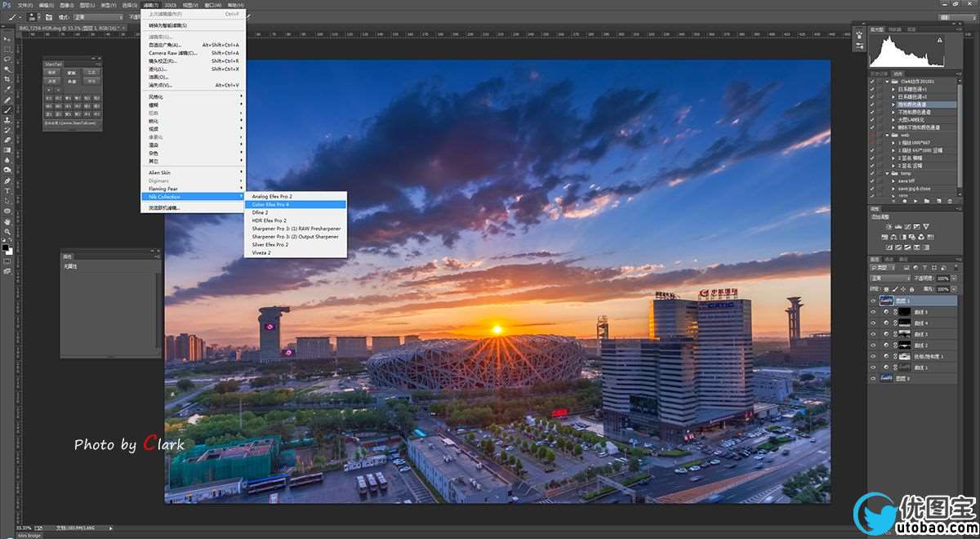Open the layer blend mode dropdown
This screenshot has height=539, width=980.
coord(890,278)
